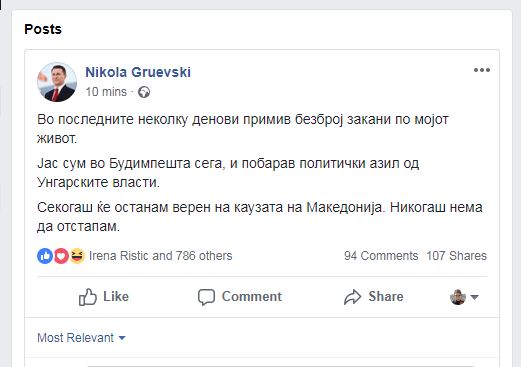View the 94 Comments
This screenshot has height=367, width=521.
(x=381, y=256)
